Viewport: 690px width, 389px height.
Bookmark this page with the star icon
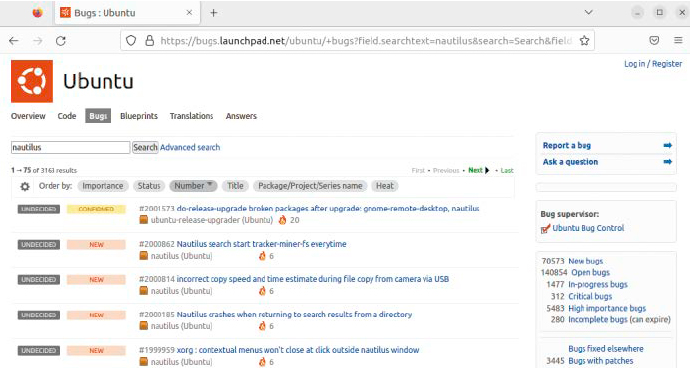coord(584,41)
